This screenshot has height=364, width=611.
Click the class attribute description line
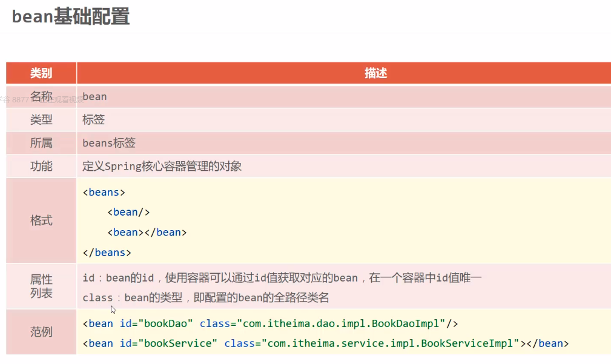tap(206, 297)
